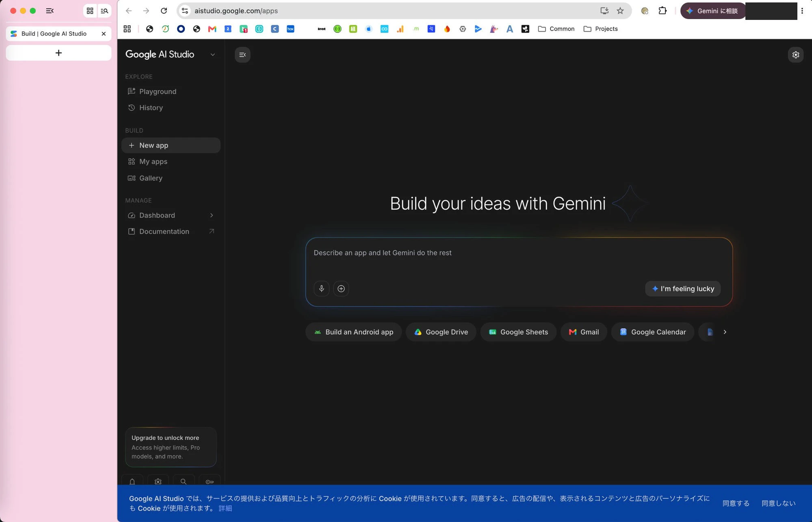812x522 pixels.
Task: Click the notifications bell icon in the sidebar footer
Action: click(132, 481)
